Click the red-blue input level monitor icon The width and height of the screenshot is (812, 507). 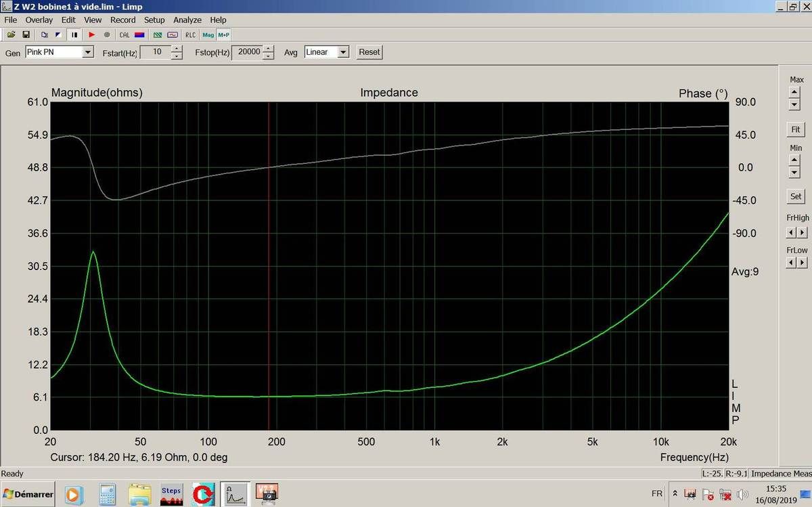pyautogui.click(x=139, y=35)
